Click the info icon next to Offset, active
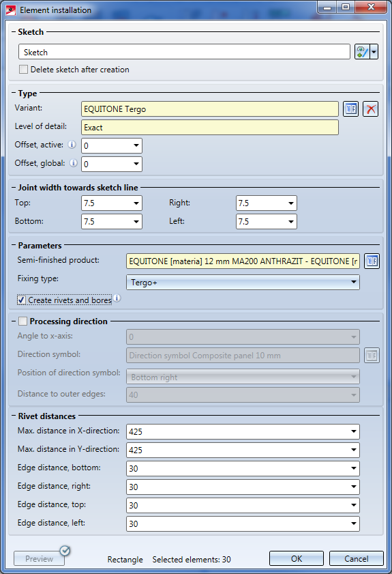 [x=72, y=145]
